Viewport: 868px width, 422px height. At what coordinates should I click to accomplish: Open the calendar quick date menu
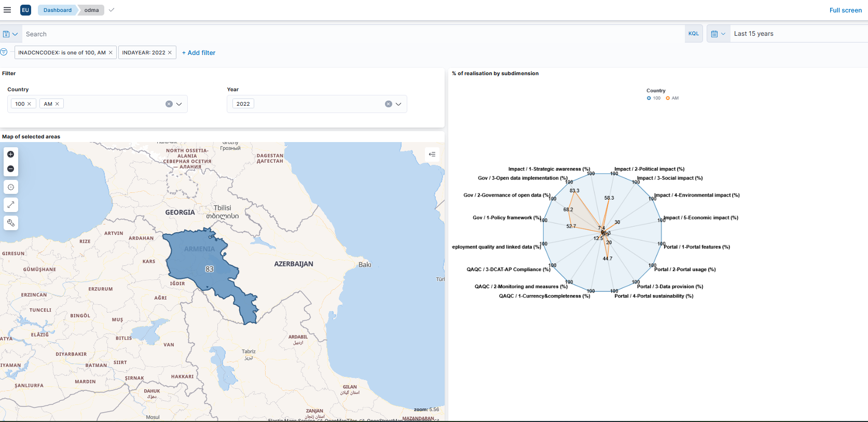718,34
